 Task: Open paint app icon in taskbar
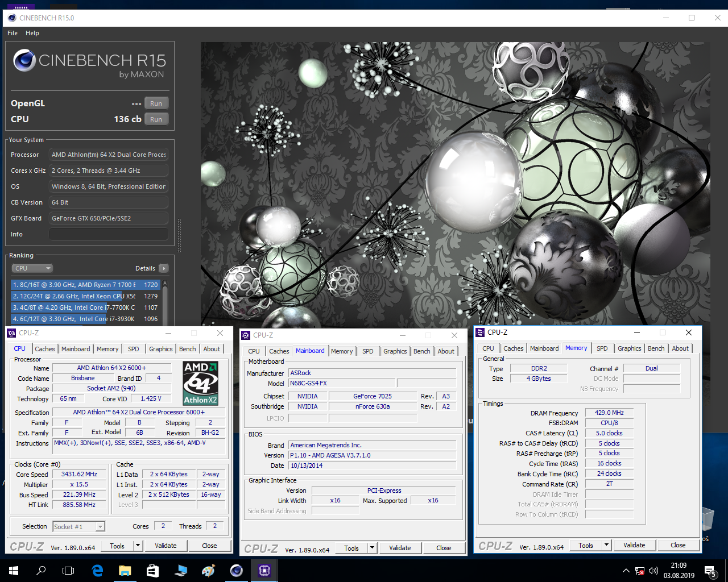(x=209, y=571)
